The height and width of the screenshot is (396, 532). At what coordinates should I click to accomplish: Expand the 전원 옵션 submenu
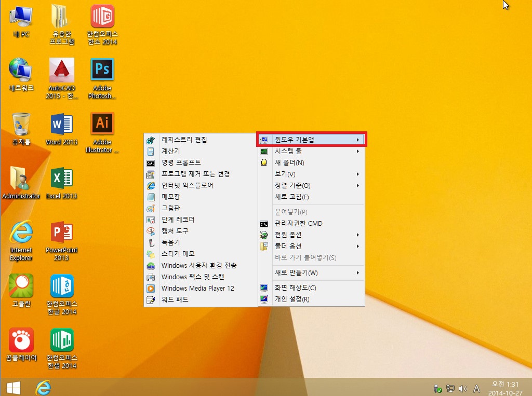coord(312,235)
